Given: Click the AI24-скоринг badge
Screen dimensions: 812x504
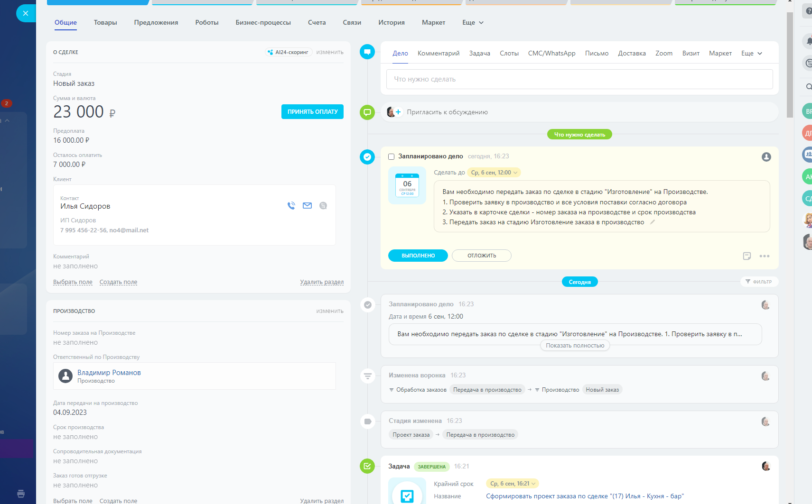Looking at the screenshot, I should coord(288,52).
